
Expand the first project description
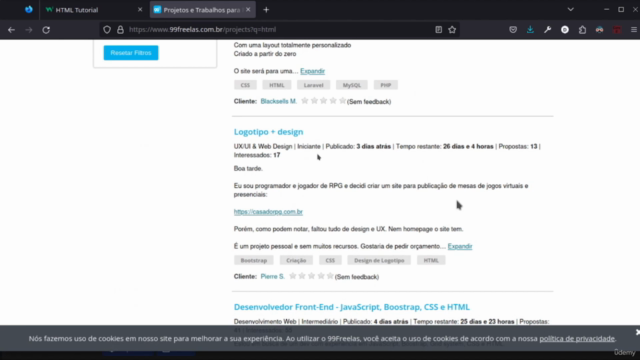click(x=313, y=71)
